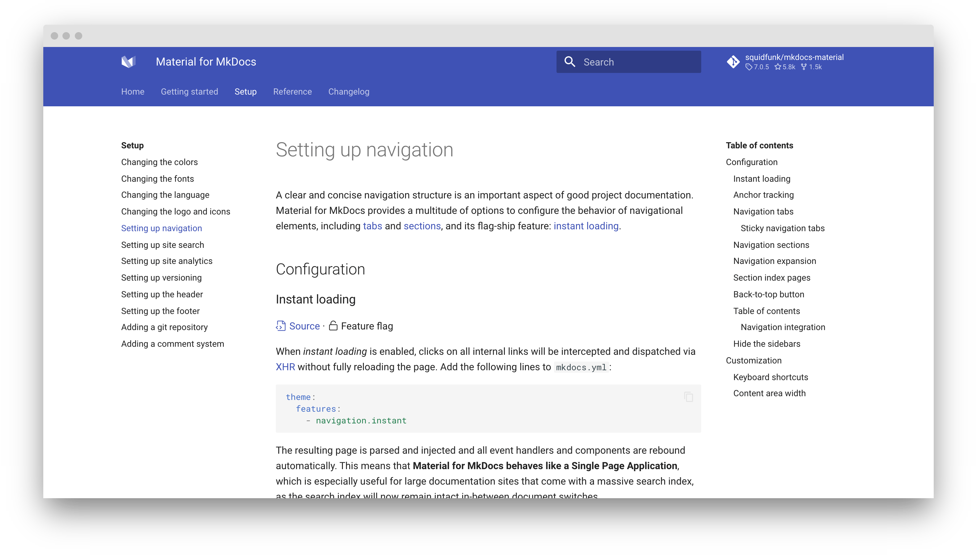
Task: Open 'Adding a comment system' sidebar link
Action: [x=173, y=343]
